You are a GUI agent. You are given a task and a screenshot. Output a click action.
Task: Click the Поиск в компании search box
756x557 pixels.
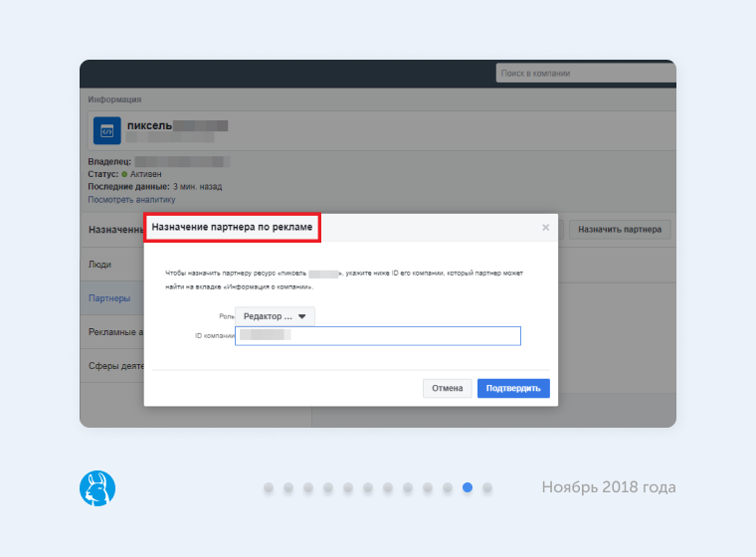pyautogui.click(x=583, y=74)
